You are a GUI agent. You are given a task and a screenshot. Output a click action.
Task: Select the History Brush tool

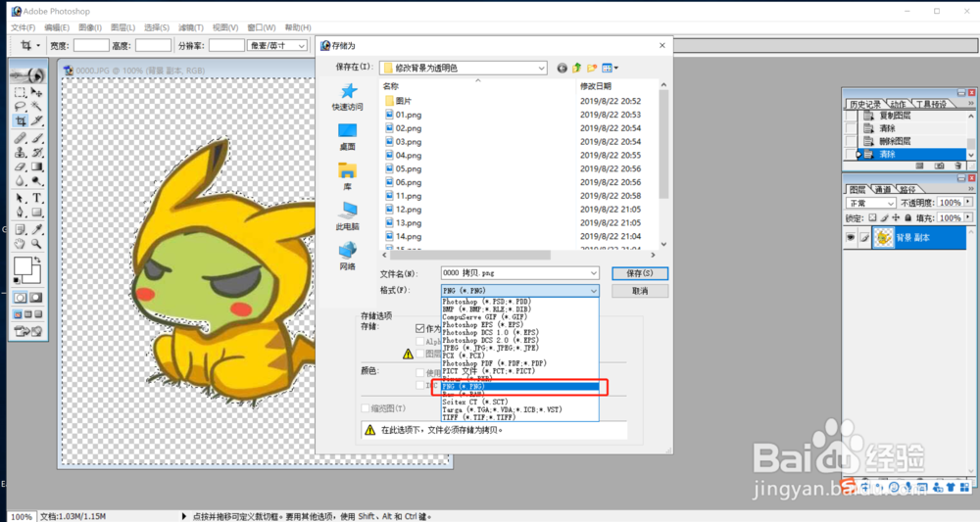pos(37,153)
